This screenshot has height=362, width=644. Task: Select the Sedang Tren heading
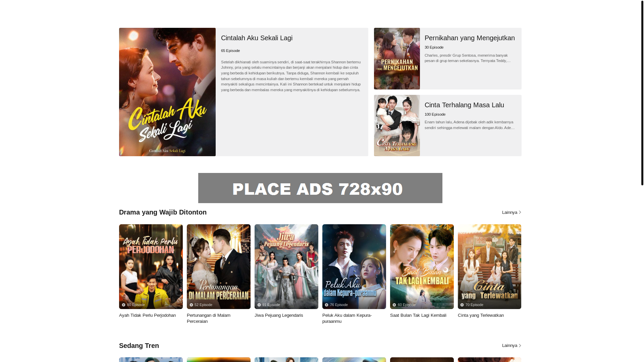click(x=139, y=346)
